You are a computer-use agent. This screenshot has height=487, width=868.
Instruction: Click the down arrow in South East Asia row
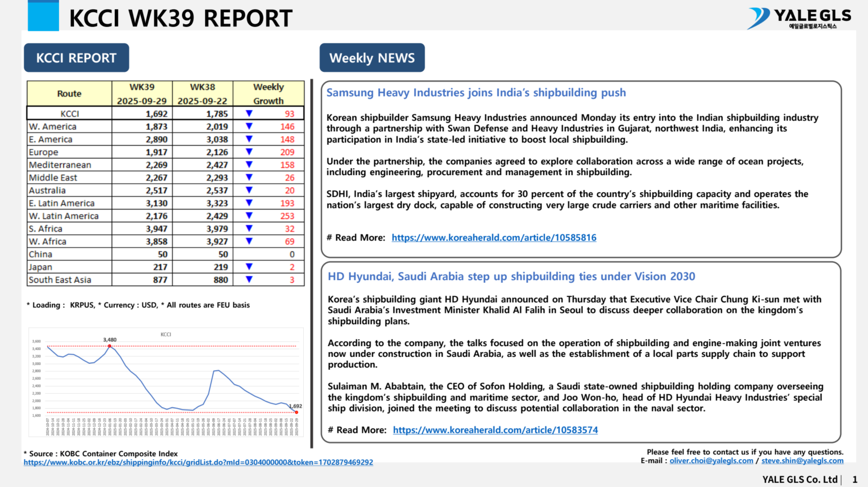[249, 280]
